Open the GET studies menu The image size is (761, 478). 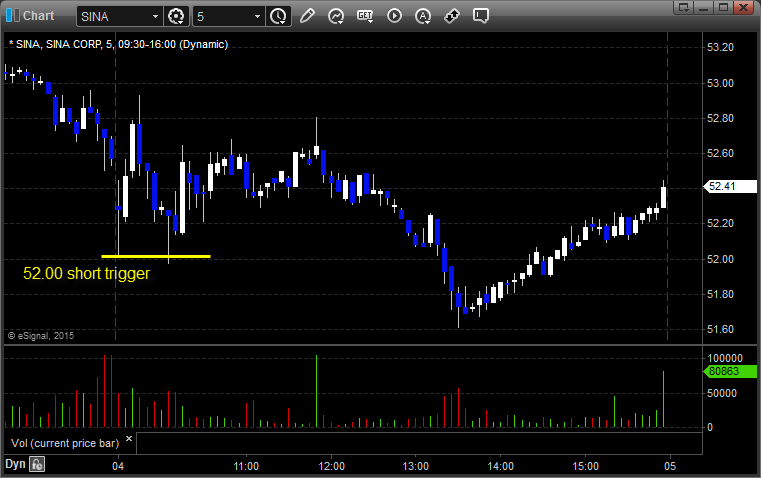(365, 16)
